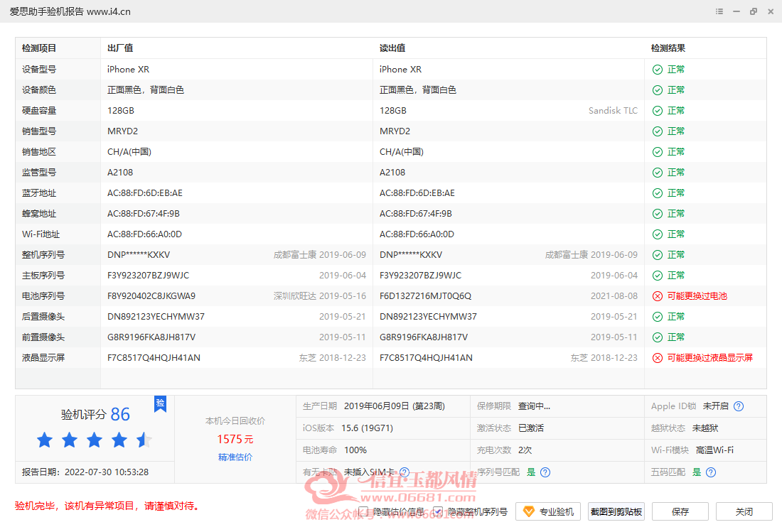Viewport: 782px width, 532px height.
Task: Select the 保修期限 查询中... value
Action: click(534, 406)
